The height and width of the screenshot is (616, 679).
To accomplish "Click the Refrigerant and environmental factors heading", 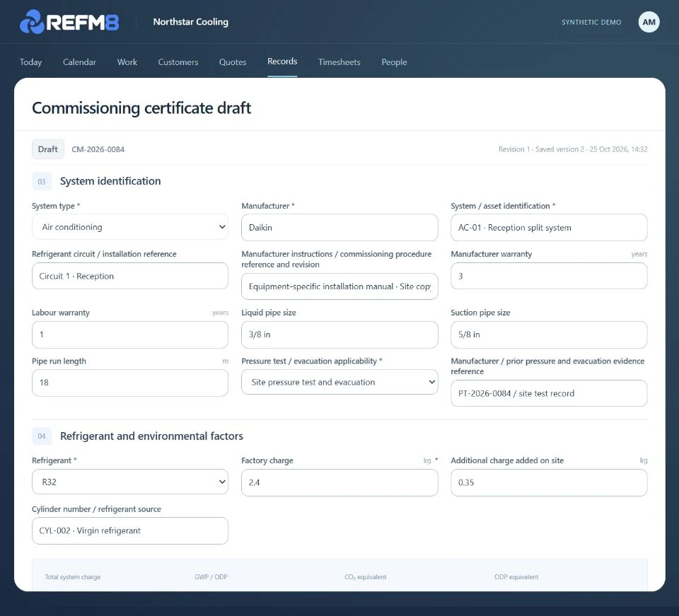I will [x=151, y=436].
